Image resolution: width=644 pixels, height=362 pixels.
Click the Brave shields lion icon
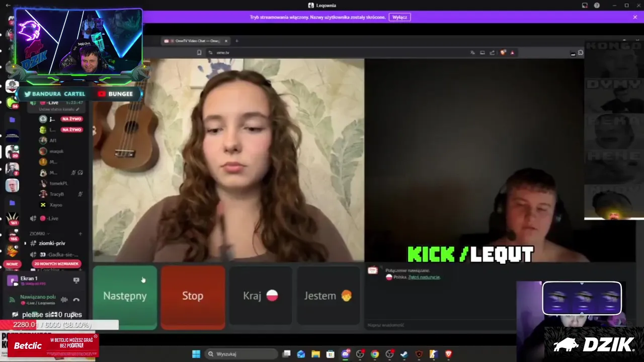(x=503, y=52)
